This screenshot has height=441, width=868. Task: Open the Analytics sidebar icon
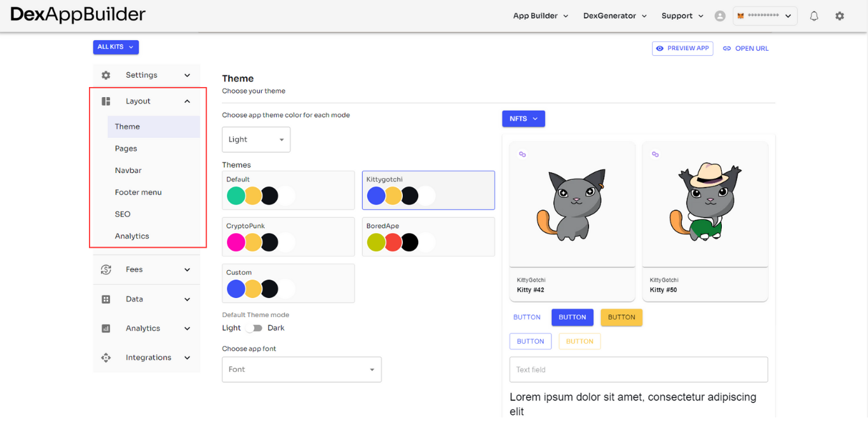coord(105,328)
